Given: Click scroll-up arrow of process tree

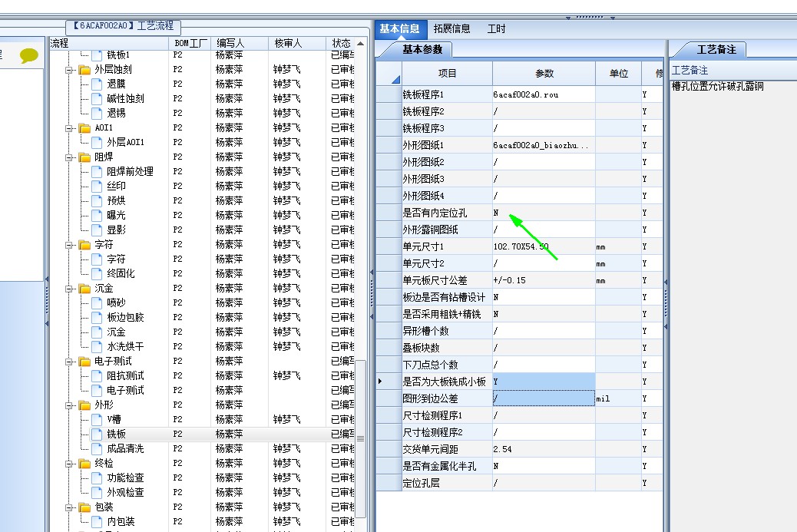Looking at the screenshot, I should [x=360, y=44].
